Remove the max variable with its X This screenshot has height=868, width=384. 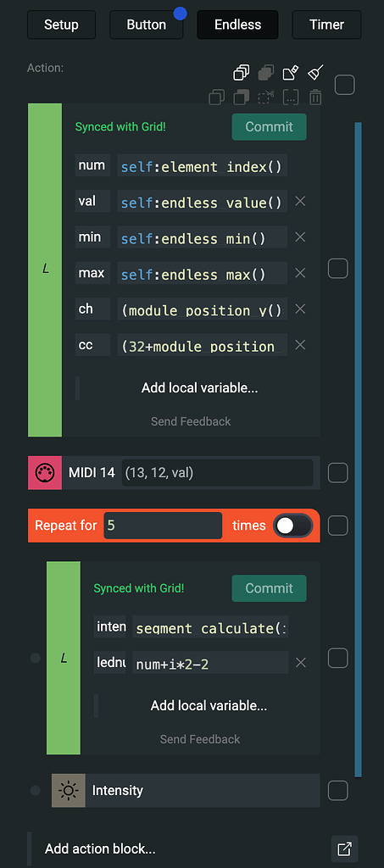point(300,273)
